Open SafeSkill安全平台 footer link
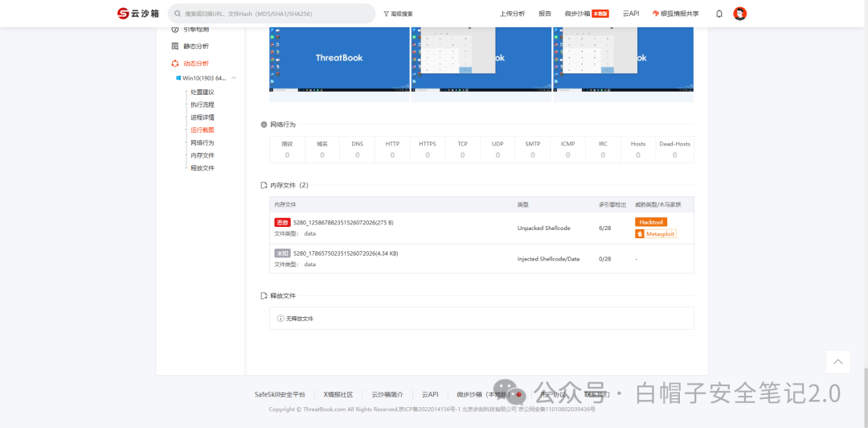This screenshot has width=868, height=428. coord(280,395)
